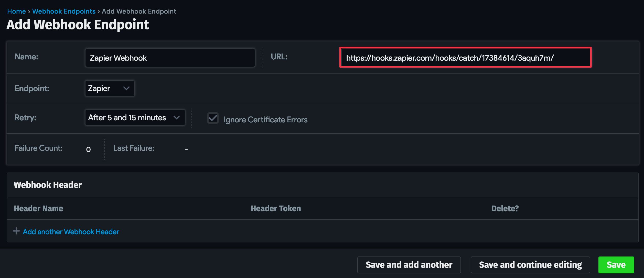Image resolution: width=644 pixels, height=278 pixels.
Task: Select the Header Name column heading
Action: 38,208
